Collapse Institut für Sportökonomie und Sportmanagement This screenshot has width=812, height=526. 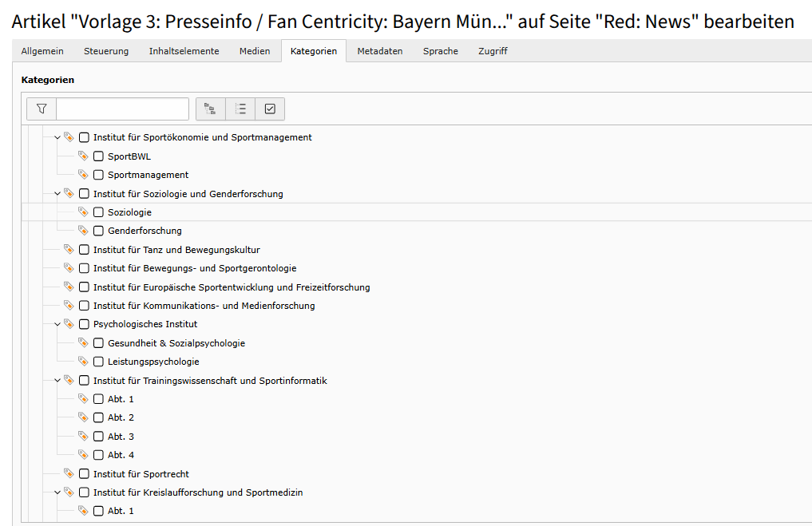tap(57, 137)
